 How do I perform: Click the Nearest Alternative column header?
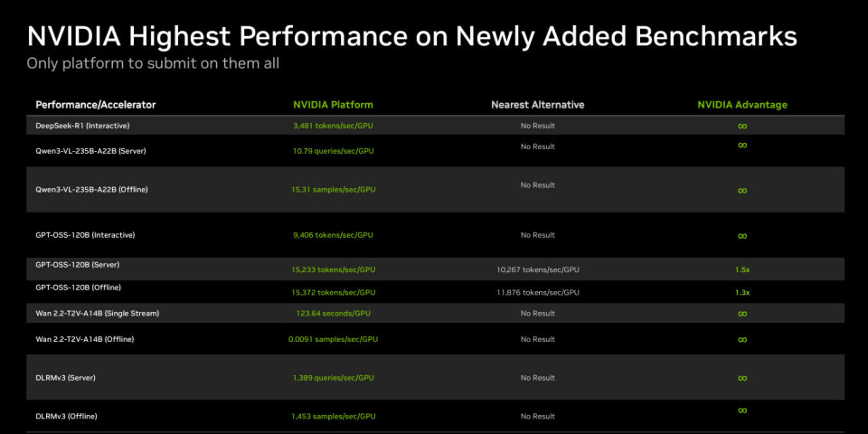[537, 105]
